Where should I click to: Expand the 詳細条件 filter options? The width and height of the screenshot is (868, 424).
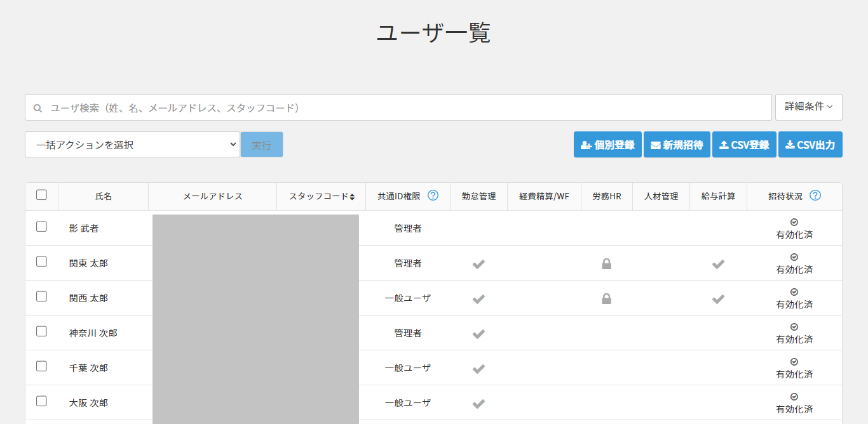click(808, 107)
